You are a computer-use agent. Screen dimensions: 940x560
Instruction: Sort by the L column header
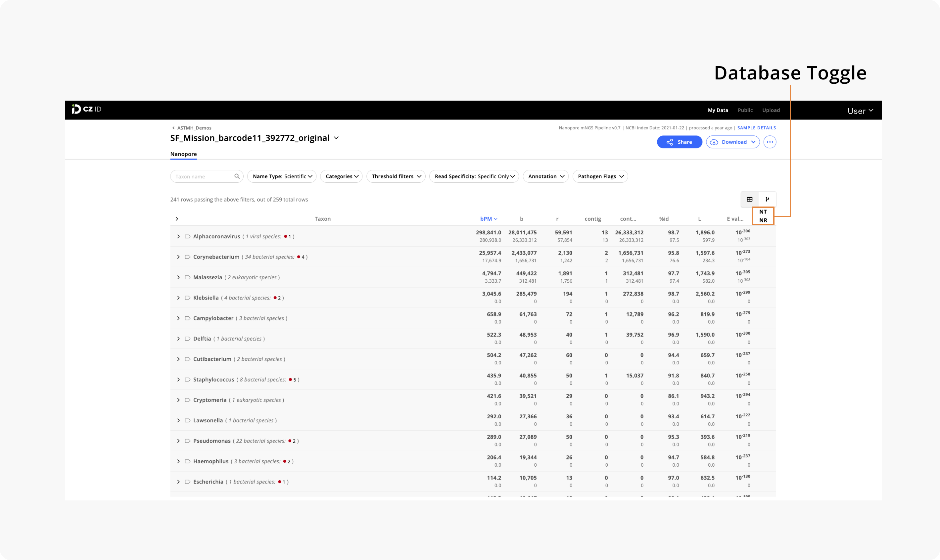click(x=699, y=219)
